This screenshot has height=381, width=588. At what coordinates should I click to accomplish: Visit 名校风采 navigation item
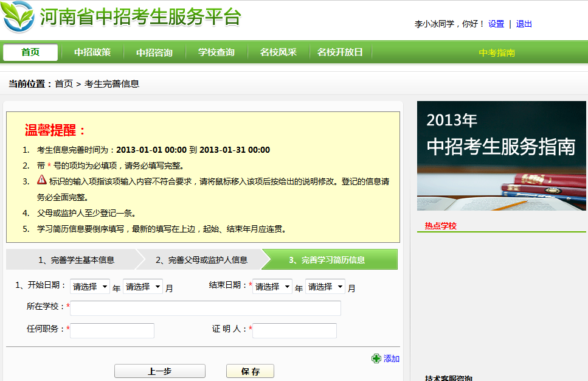(x=278, y=52)
